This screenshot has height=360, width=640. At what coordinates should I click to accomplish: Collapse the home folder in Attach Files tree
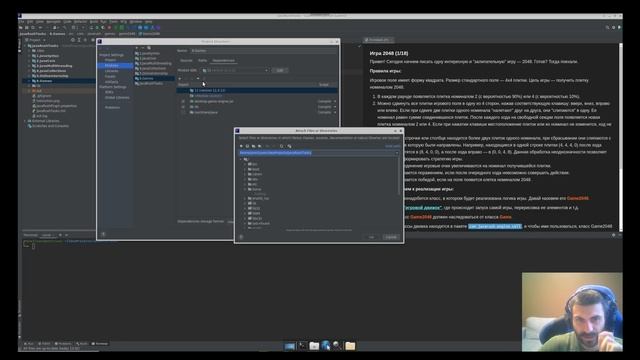tap(245, 189)
